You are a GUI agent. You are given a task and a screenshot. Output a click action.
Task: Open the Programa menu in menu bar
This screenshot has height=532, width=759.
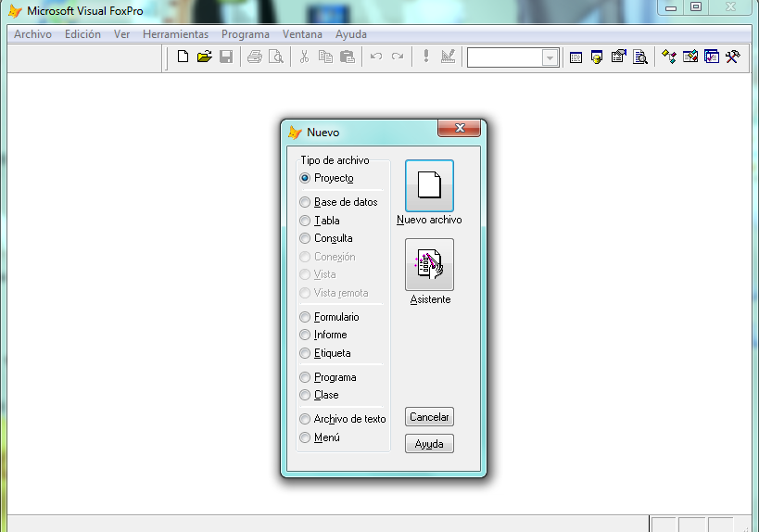click(x=246, y=34)
